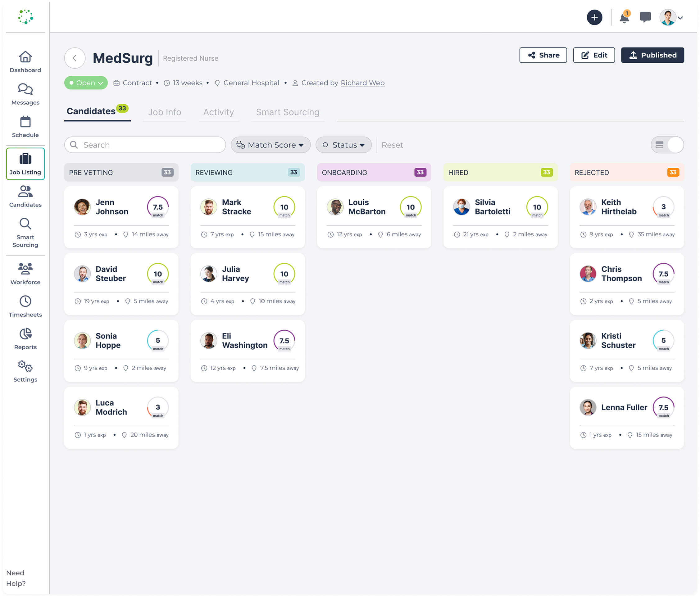Image resolution: width=700 pixels, height=598 pixels.
Task: Open Jenn Johnson's candidate card
Action: (111, 207)
